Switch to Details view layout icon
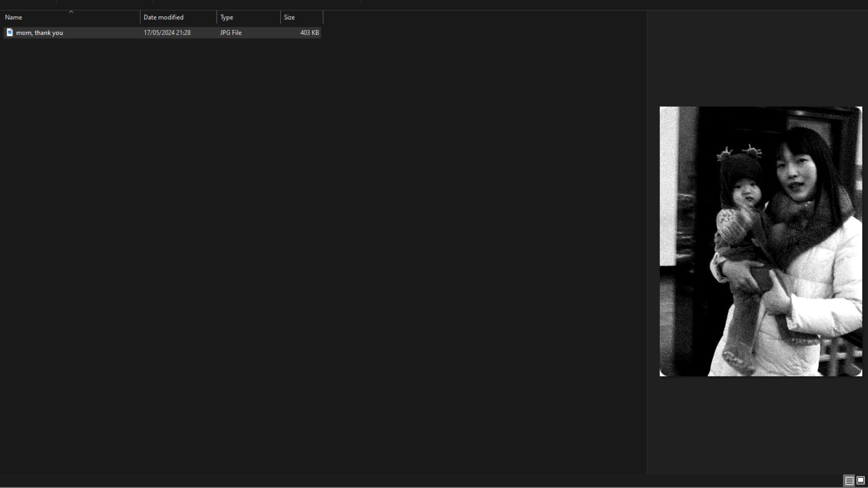Screen dimensions: 868x488 (849, 481)
